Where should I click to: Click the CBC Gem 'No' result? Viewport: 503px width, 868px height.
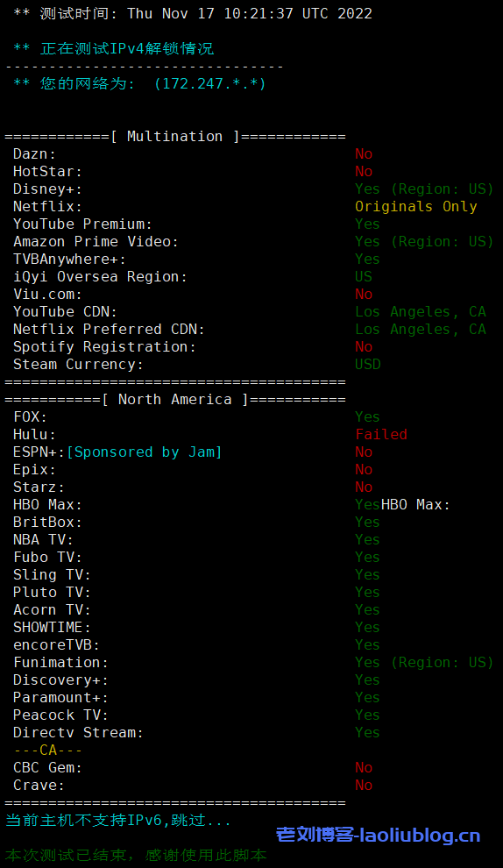pyautogui.click(x=364, y=767)
